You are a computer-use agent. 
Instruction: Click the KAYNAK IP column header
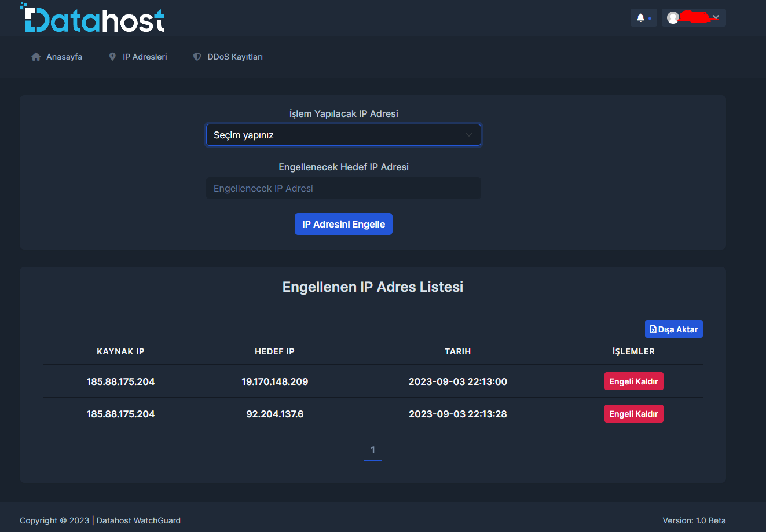(120, 351)
